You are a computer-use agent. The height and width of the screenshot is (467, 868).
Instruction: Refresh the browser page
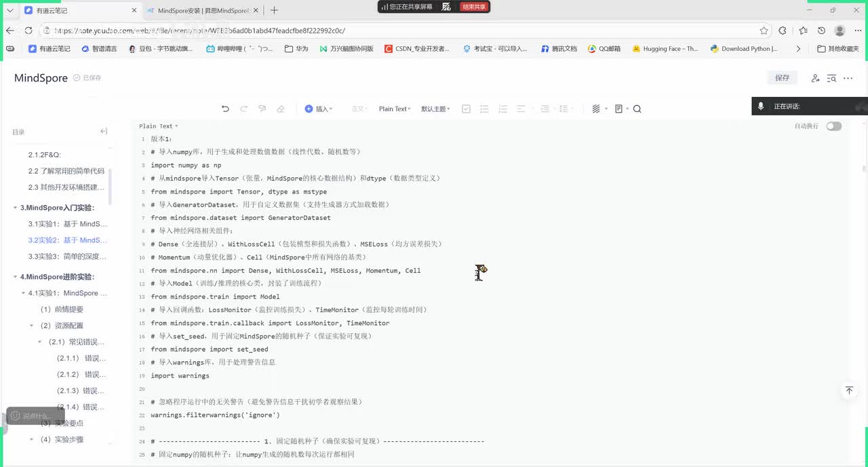[x=28, y=31]
